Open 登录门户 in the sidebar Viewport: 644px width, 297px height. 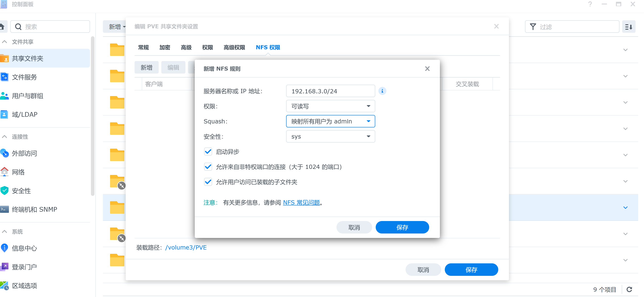pos(45,267)
